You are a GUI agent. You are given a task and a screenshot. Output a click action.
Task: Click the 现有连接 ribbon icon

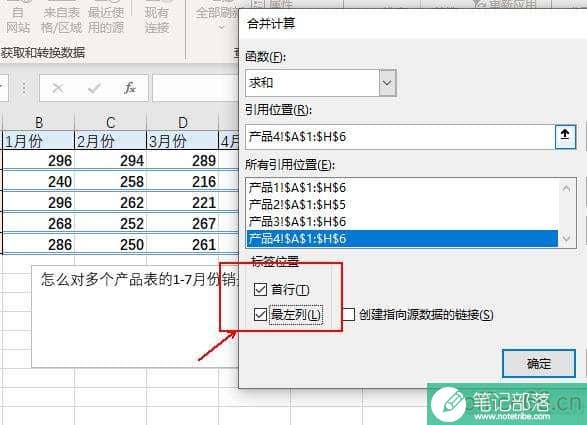coord(157,18)
